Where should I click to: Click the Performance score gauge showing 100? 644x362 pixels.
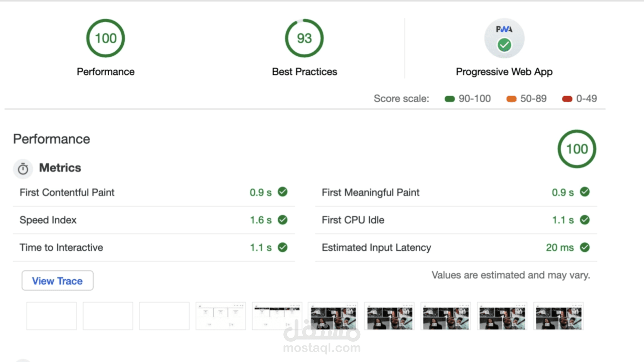click(x=106, y=38)
